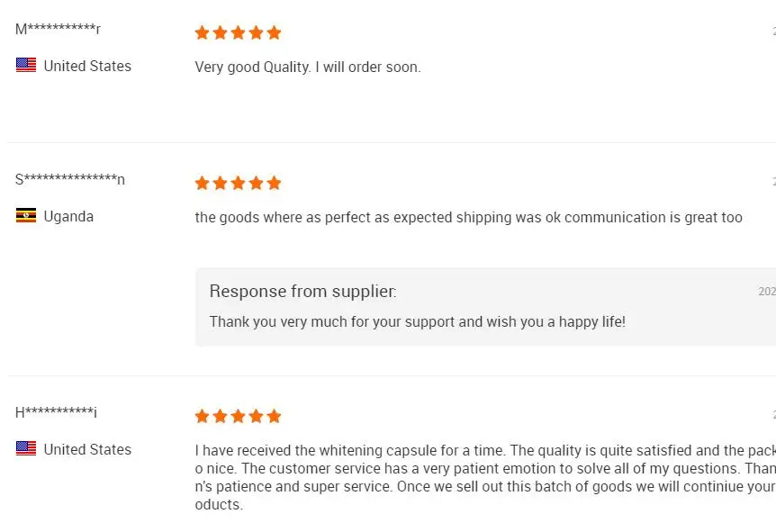Click the United States flag under reviewer H**********i
776x532 pixels.
26,448
